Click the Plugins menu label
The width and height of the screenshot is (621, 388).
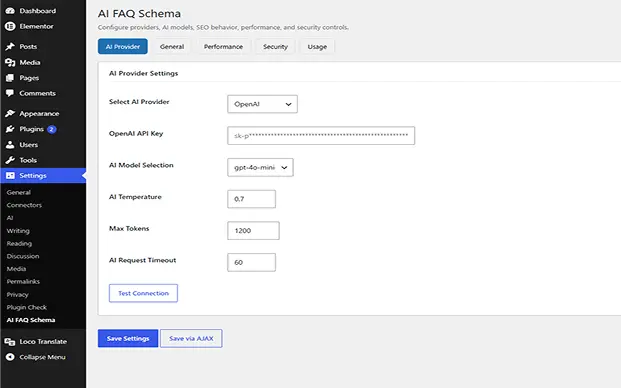point(31,129)
